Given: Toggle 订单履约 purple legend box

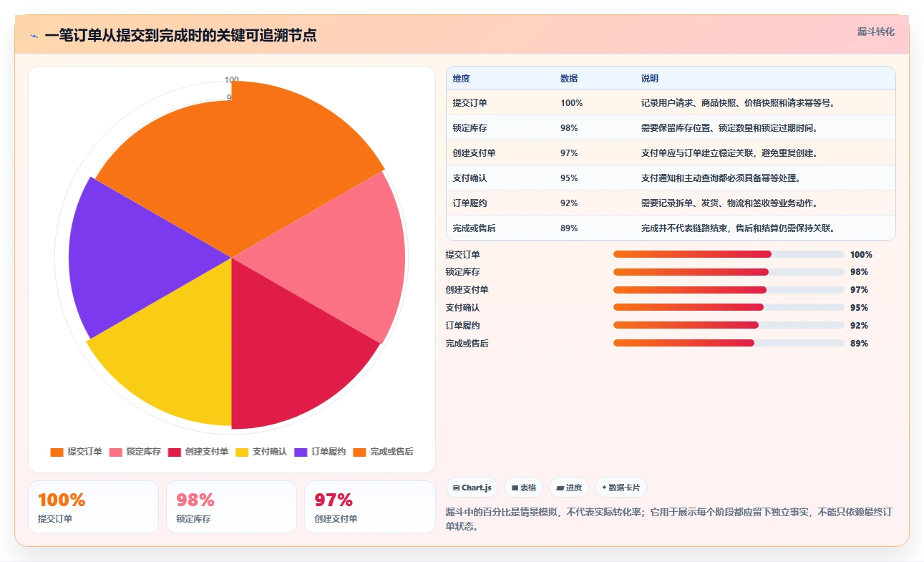Looking at the screenshot, I should pyautogui.click(x=301, y=452).
